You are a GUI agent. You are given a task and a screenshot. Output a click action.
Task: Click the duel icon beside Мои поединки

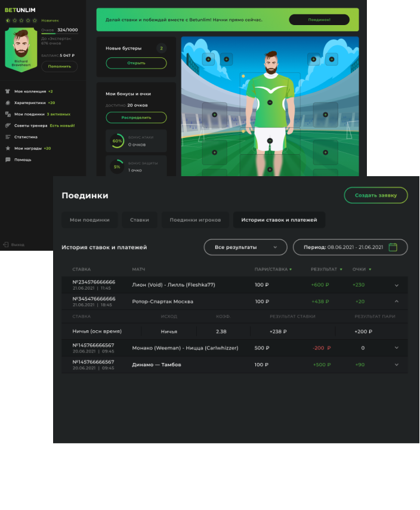pyautogui.click(x=8, y=114)
